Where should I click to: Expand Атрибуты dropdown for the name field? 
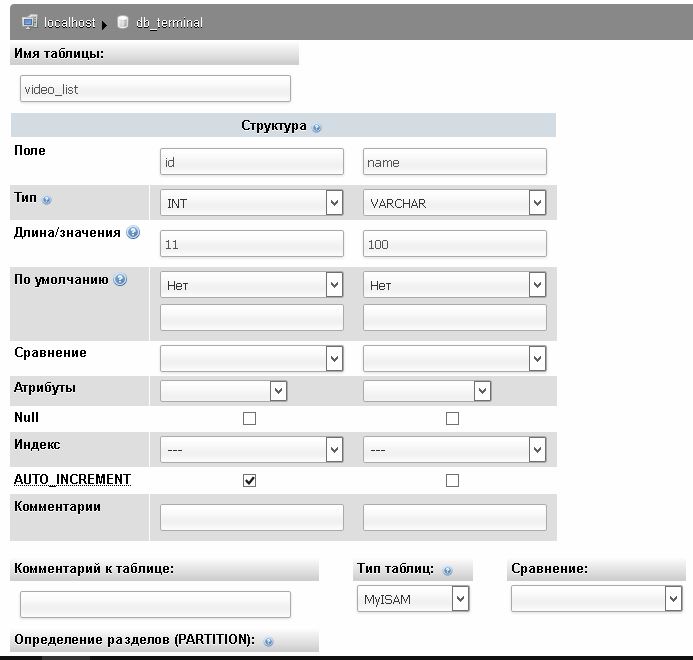tap(426, 390)
